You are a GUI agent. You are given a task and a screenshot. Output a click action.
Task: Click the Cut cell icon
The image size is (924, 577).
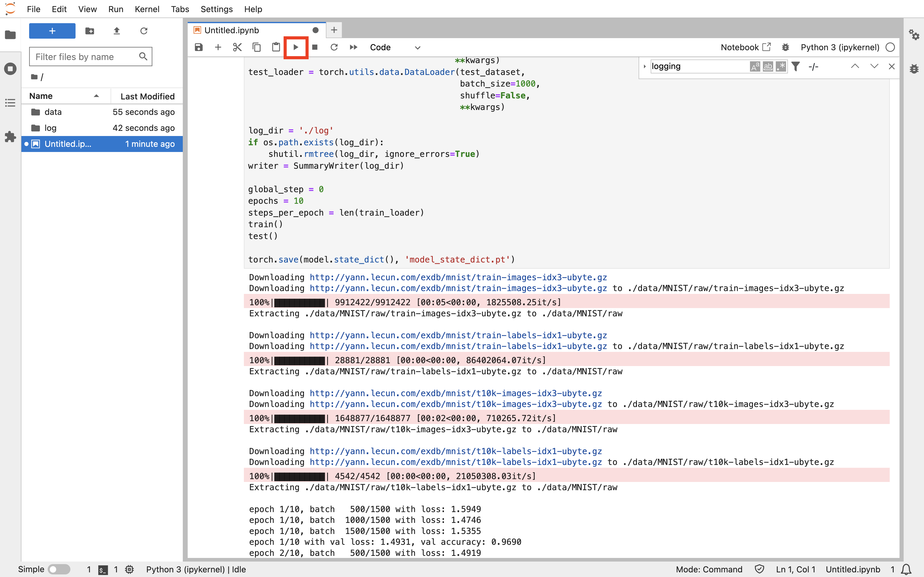[x=237, y=47]
